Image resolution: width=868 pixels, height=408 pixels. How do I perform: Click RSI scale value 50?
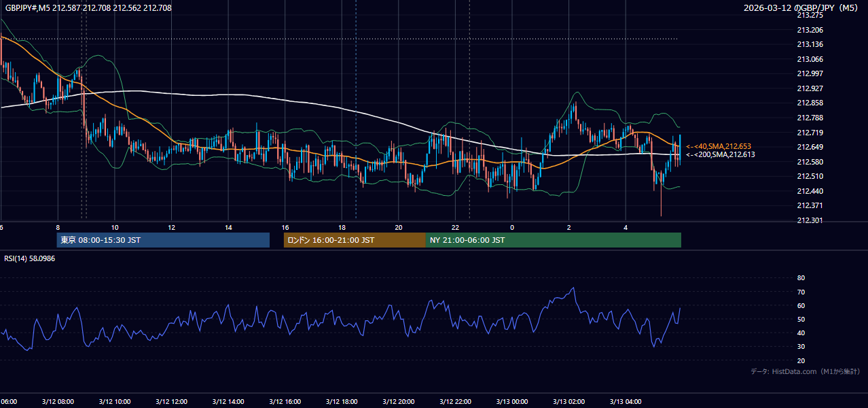point(801,319)
